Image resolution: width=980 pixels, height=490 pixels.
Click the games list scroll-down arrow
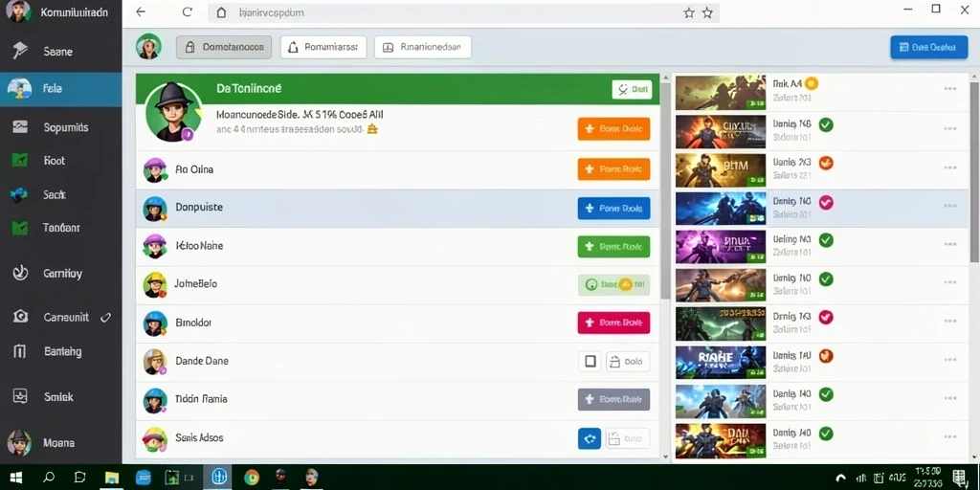973,458
